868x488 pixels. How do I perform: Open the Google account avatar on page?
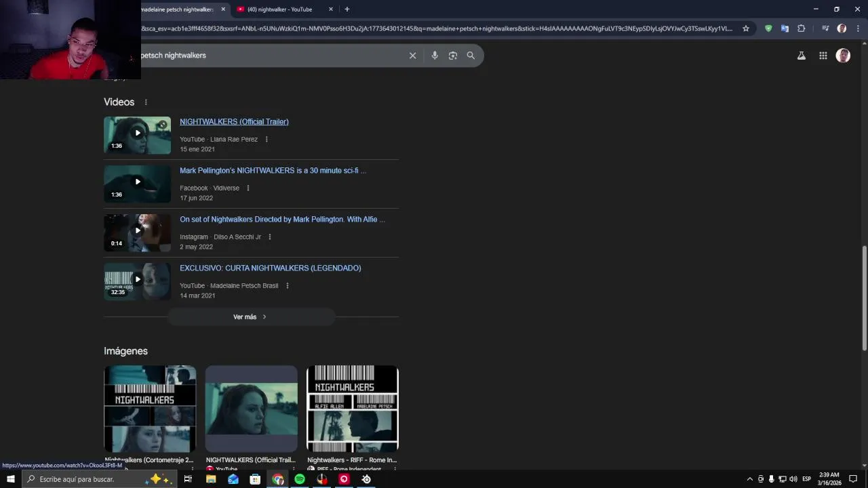(x=843, y=56)
